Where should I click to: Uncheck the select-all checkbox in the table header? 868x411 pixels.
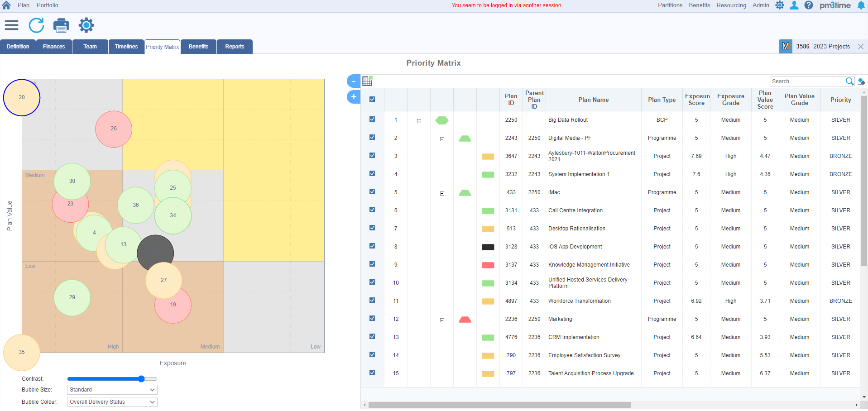[x=372, y=99]
